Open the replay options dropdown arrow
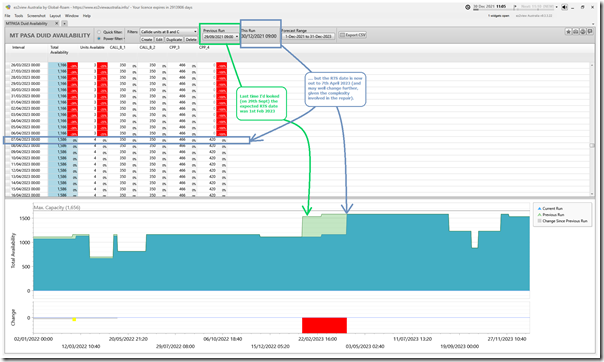Screen dimensions: 604x362 point(556,7)
